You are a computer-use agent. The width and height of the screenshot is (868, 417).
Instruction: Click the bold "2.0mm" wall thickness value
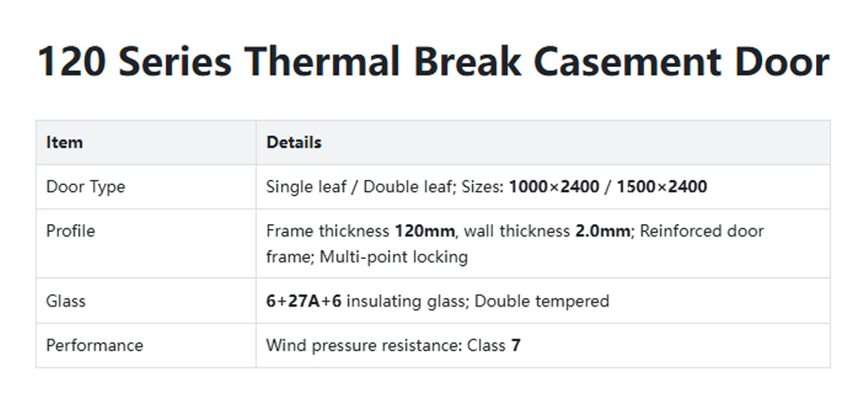pyautogui.click(x=601, y=231)
